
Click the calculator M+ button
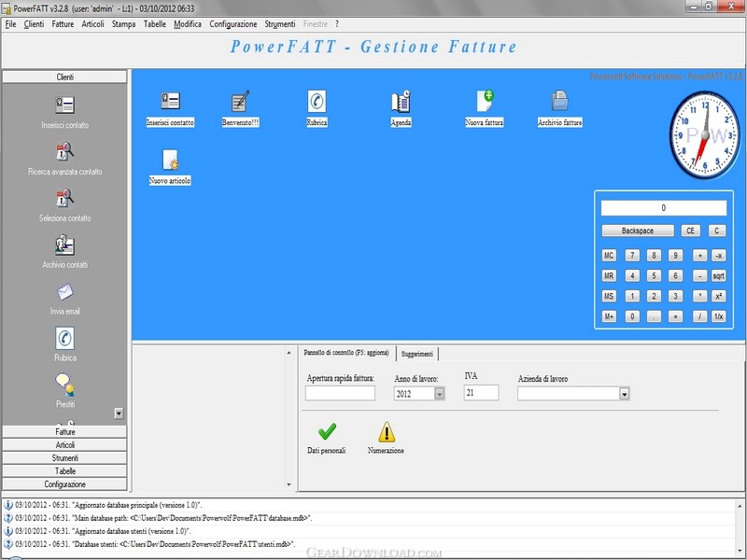point(609,316)
